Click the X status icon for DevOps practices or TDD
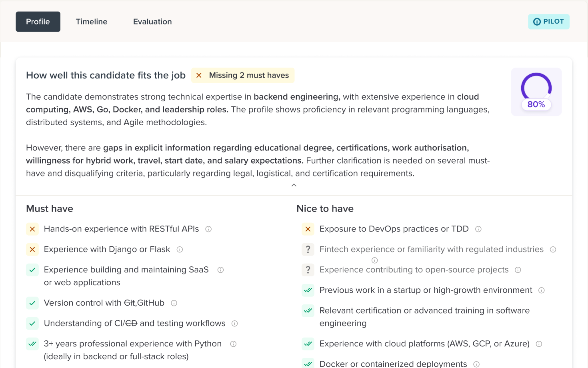This screenshot has height=368, width=588. [308, 229]
